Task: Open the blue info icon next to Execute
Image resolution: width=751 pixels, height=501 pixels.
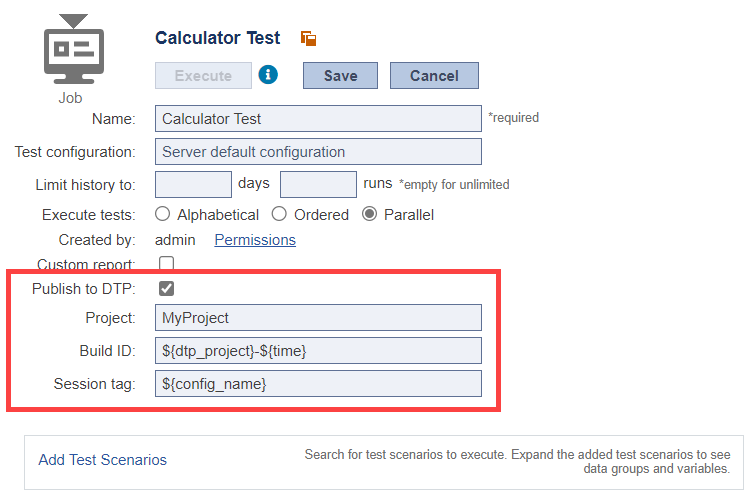Action: point(268,75)
